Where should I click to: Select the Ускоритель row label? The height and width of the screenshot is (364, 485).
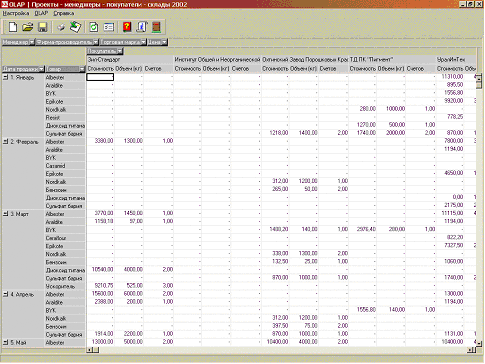[65, 286]
